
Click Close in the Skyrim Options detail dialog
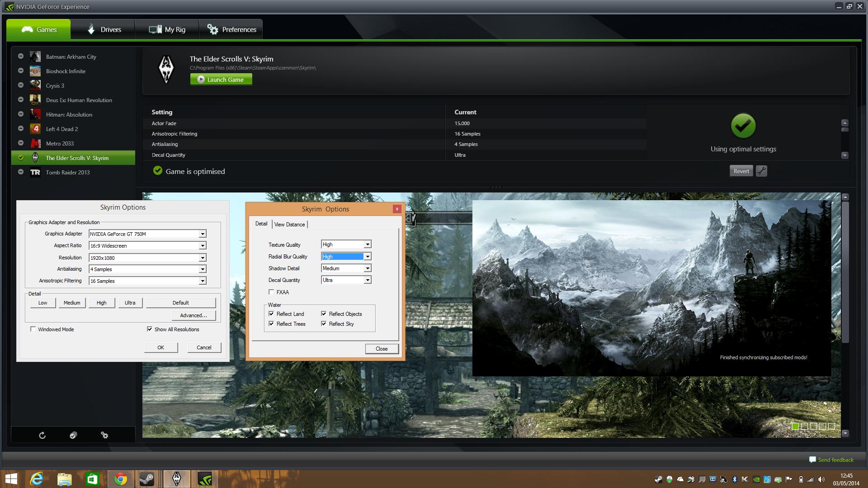(382, 349)
